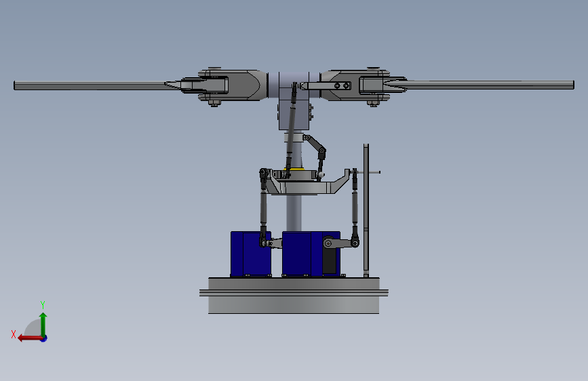This screenshot has height=381, width=588.
Task: Select the left vertical pushrod
Action: click(x=264, y=208)
